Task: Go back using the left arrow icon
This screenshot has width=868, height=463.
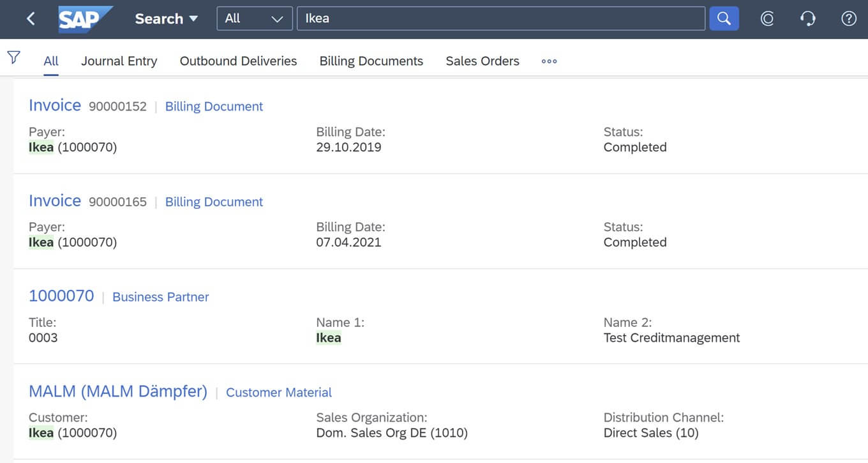Action: (31, 19)
